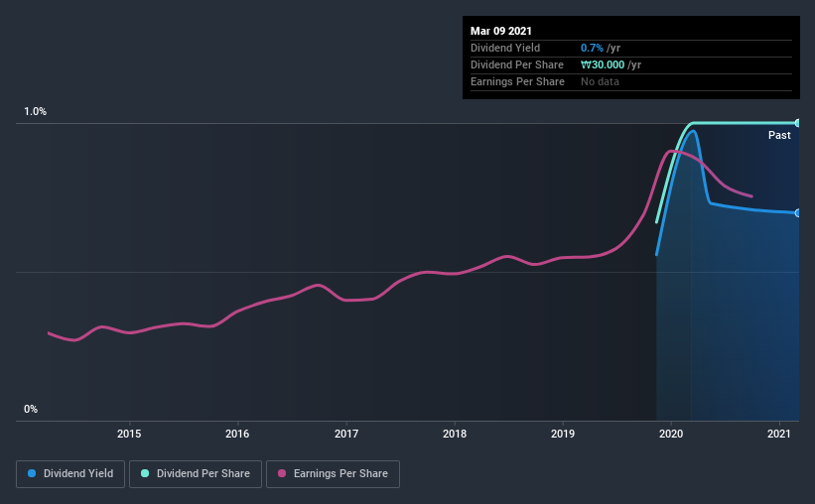Click the blue Dividend Yield legend dot

tap(32, 473)
